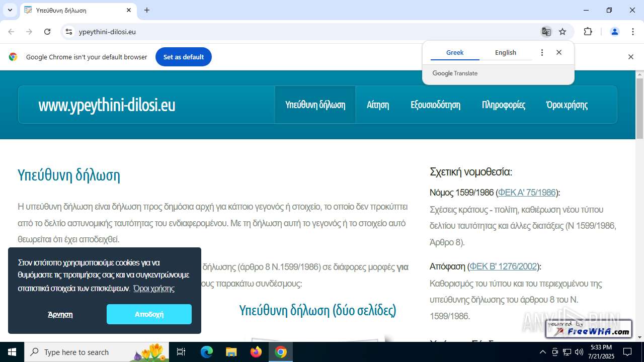
Task: Open the Chrome three-dot menu
Action: (x=633, y=32)
